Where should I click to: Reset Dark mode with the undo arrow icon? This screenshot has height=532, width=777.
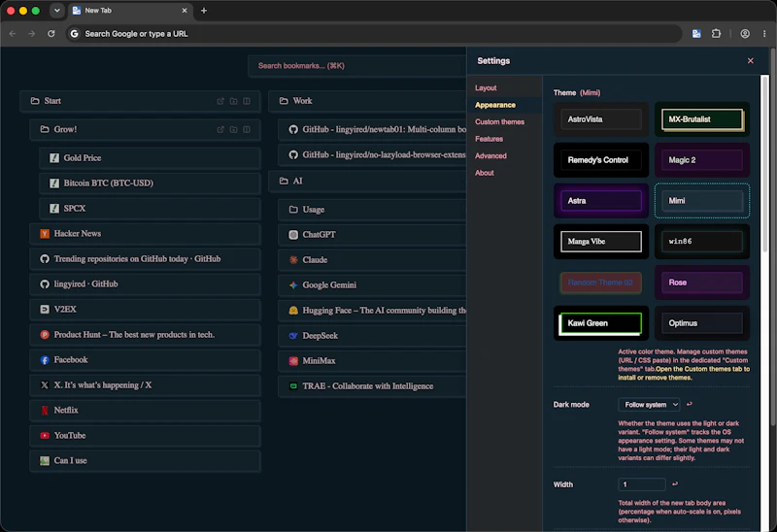click(x=690, y=404)
